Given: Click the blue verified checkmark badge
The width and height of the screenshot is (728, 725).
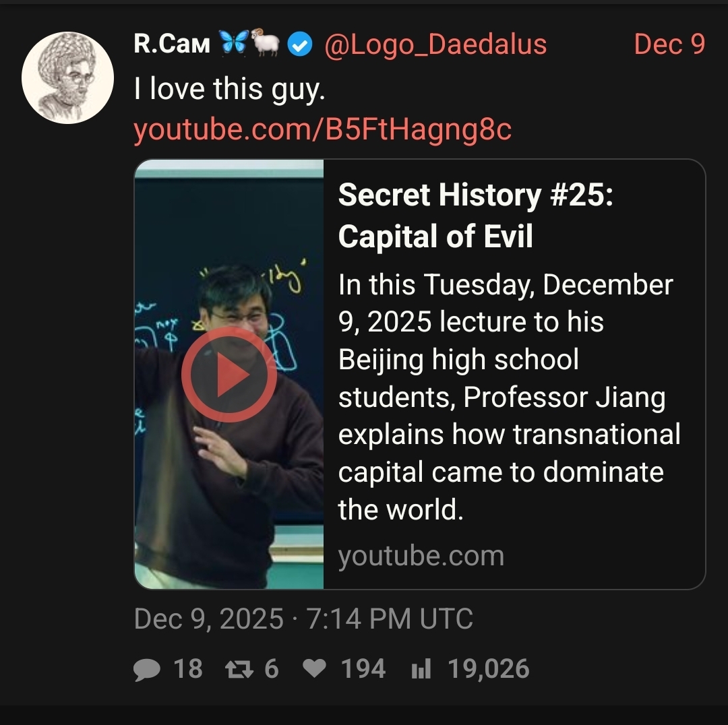Looking at the screenshot, I should [299, 44].
